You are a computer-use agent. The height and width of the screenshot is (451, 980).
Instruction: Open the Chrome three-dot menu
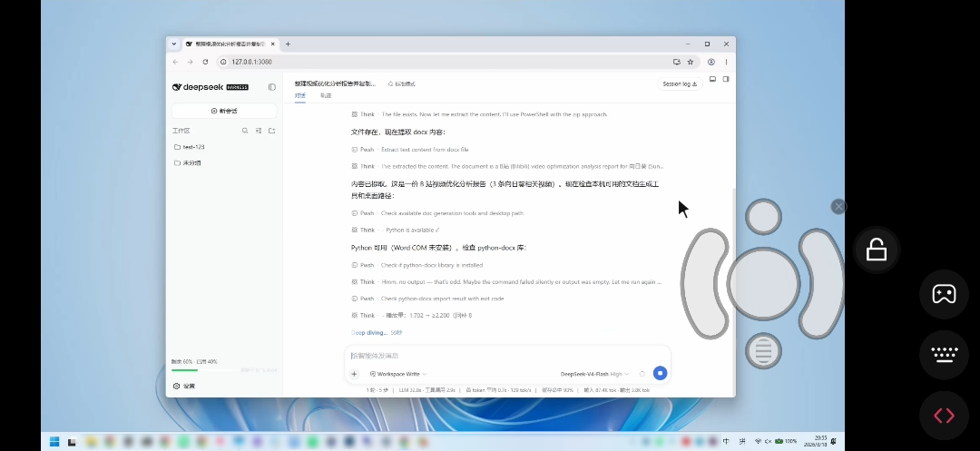pos(726,62)
